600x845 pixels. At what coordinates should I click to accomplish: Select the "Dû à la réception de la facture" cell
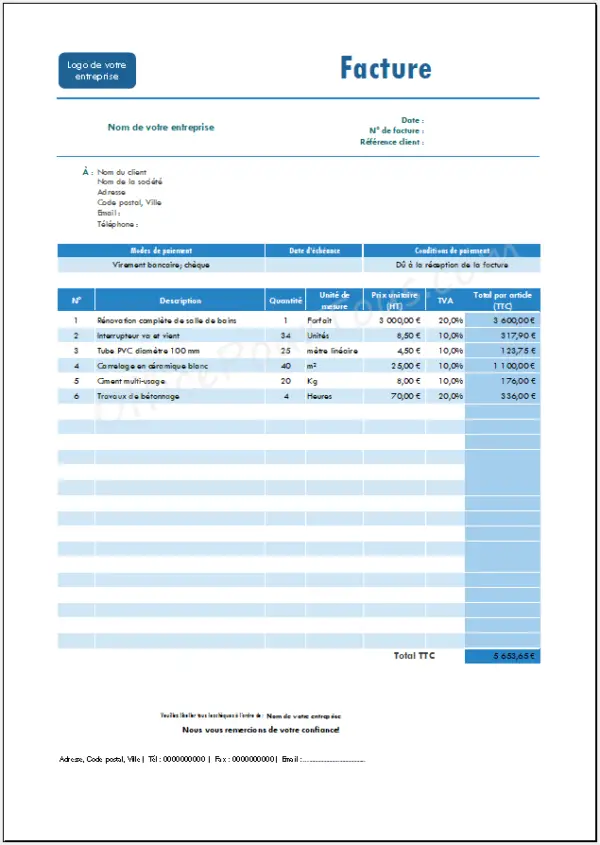[451, 265]
